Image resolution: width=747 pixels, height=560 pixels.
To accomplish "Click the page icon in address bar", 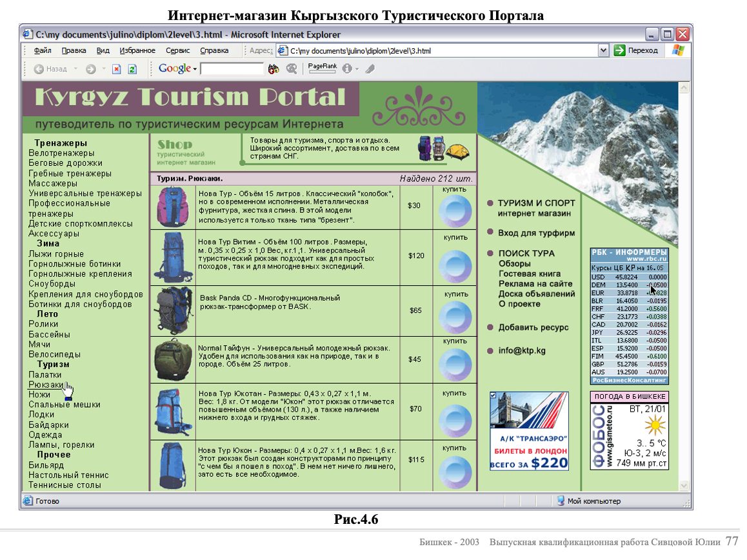I will coord(283,50).
